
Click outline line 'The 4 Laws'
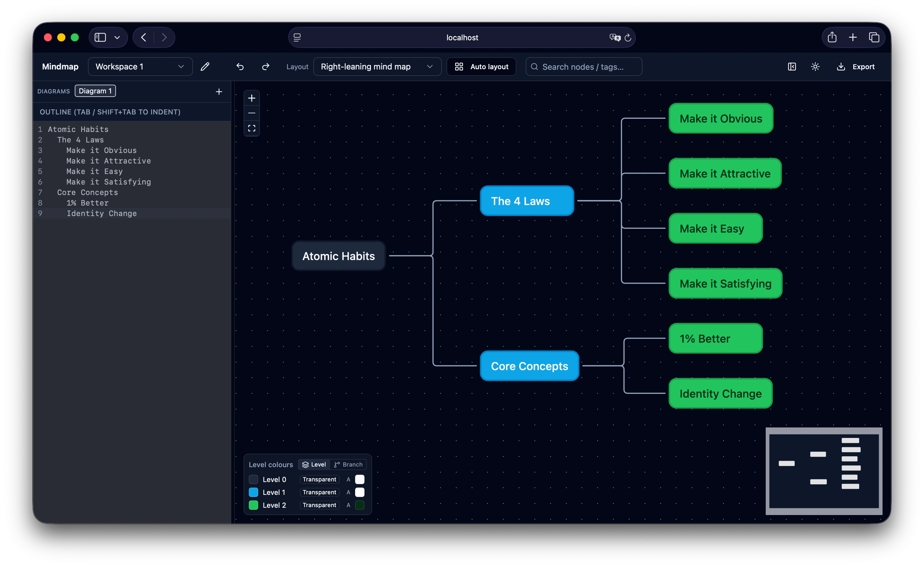(80, 140)
